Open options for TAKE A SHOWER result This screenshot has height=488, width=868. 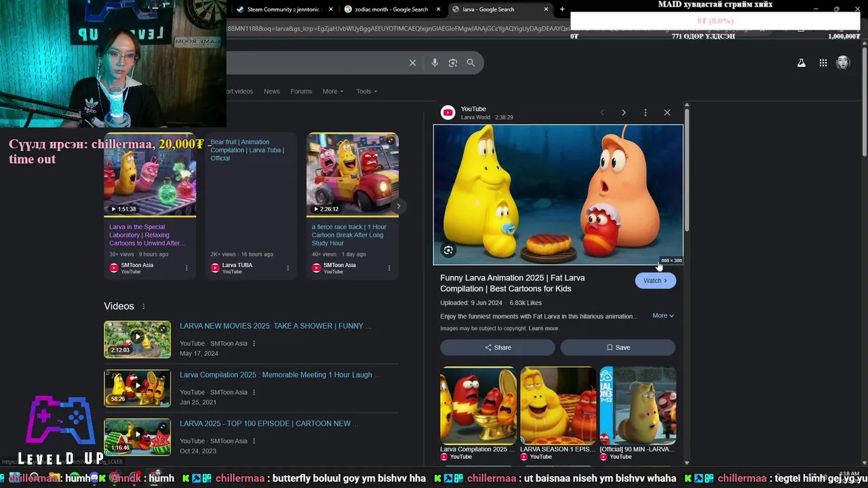click(x=254, y=344)
